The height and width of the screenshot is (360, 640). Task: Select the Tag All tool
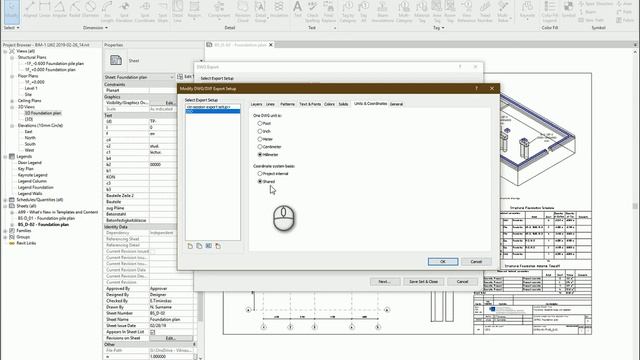coord(363,11)
